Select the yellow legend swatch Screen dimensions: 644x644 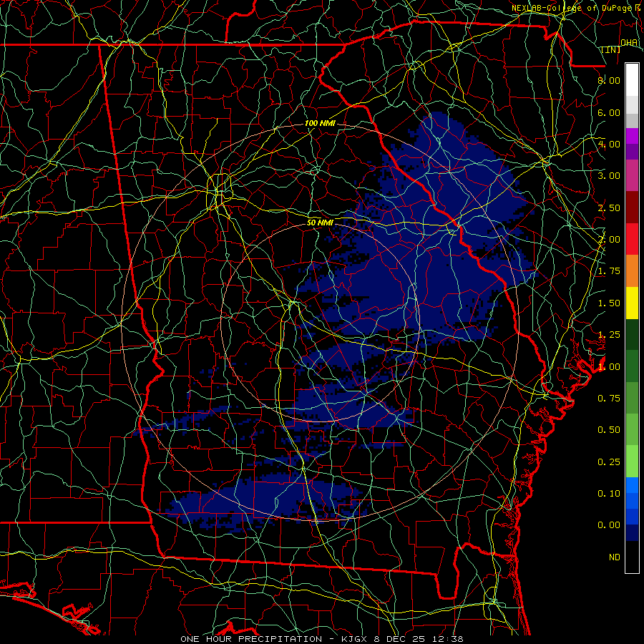pyautogui.click(x=632, y=303)
